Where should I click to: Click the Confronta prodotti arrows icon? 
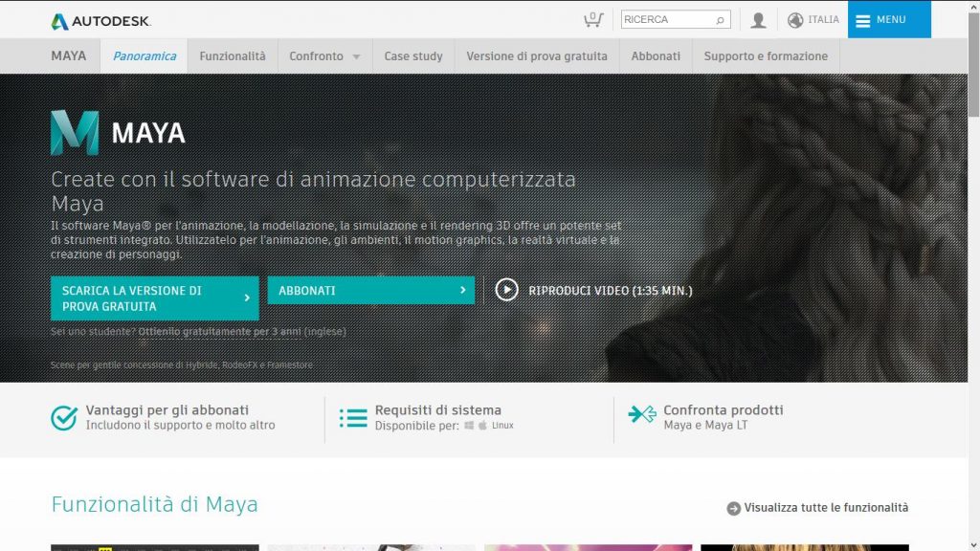pyautogui.click(x=641, y=414)
